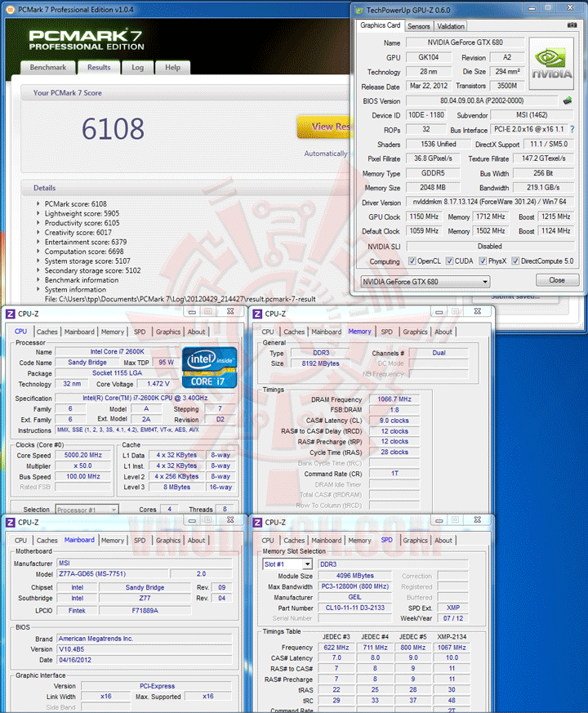Image resolution: width=588 pixels, height=713 pixels.
Task: Switch to PCMark Benchmark tab
Action: (x=47, y=67)
